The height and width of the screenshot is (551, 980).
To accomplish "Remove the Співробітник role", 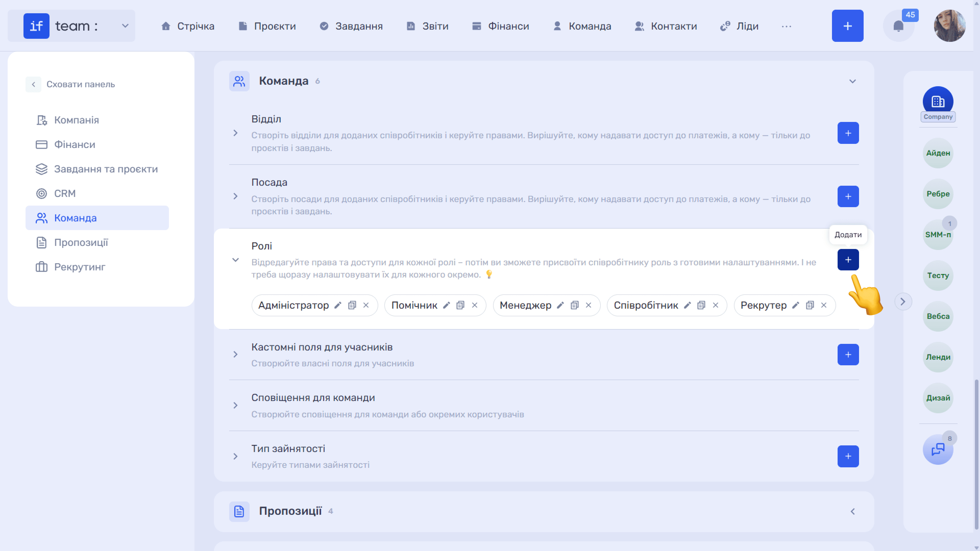I will [x=716, y=305].
